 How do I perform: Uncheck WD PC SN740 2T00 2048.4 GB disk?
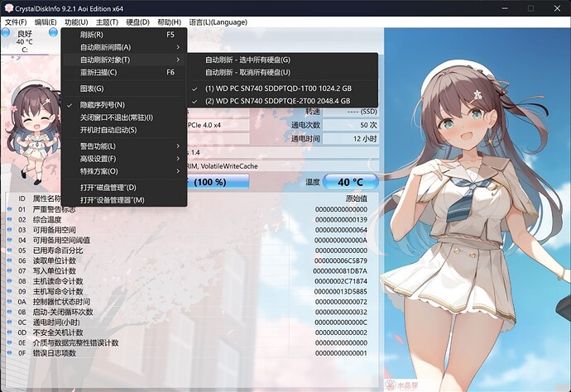coord(278,101)
